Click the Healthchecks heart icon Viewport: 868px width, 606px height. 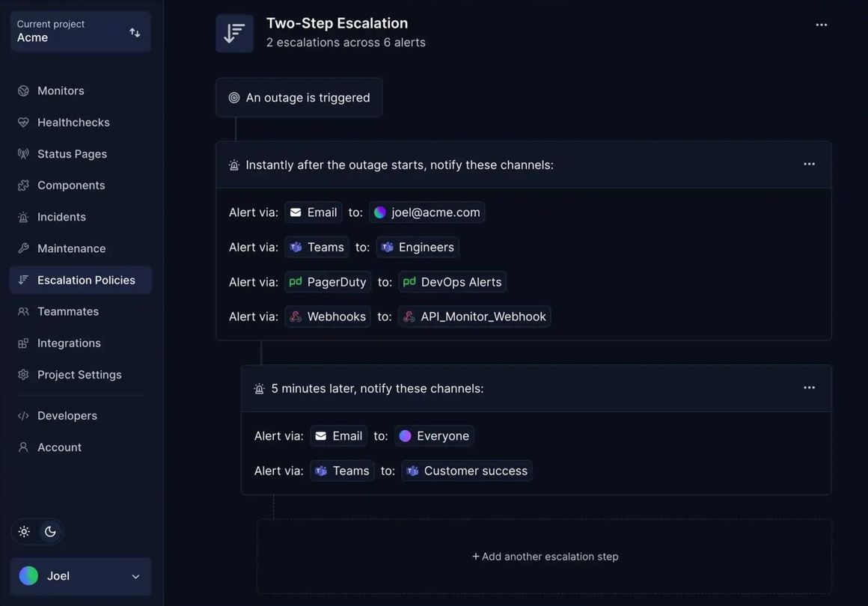[x=23, y=122]
